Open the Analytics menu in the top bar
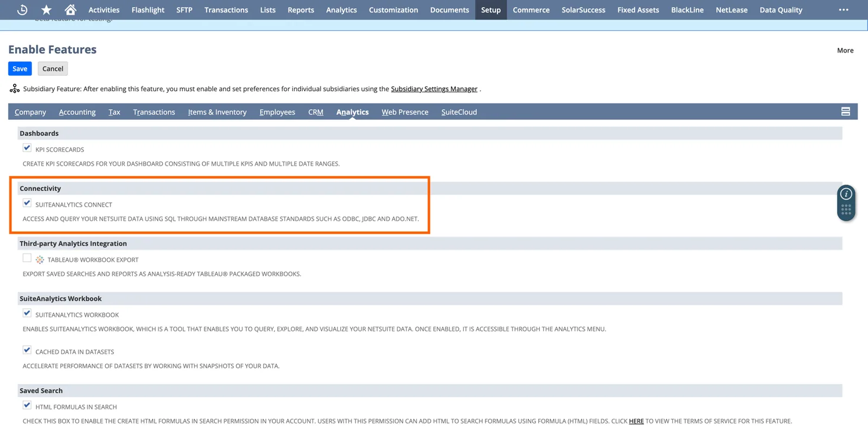This screenshot has width=868, height=435. point(341,10)
